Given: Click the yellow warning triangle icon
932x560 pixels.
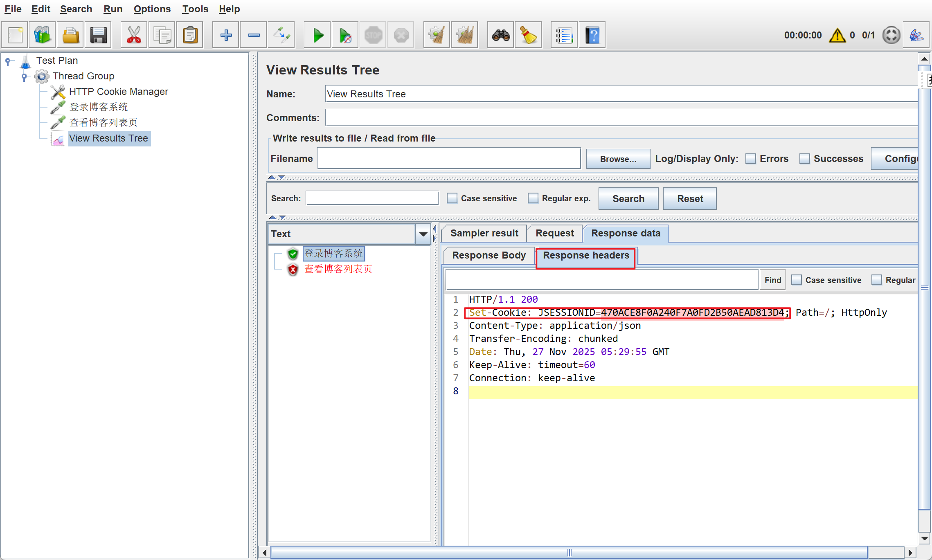Looking at the screenshot, I should click(837, 35).
